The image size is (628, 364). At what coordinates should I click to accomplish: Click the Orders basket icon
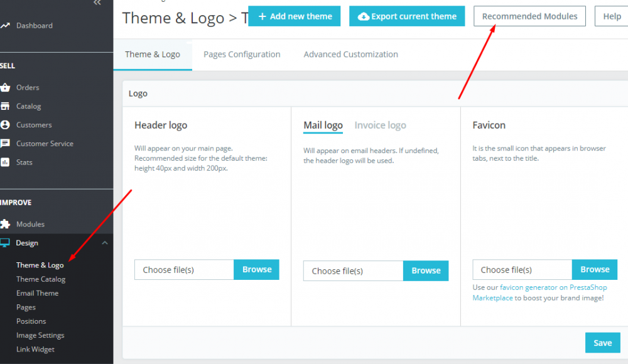tap(5, 87)
